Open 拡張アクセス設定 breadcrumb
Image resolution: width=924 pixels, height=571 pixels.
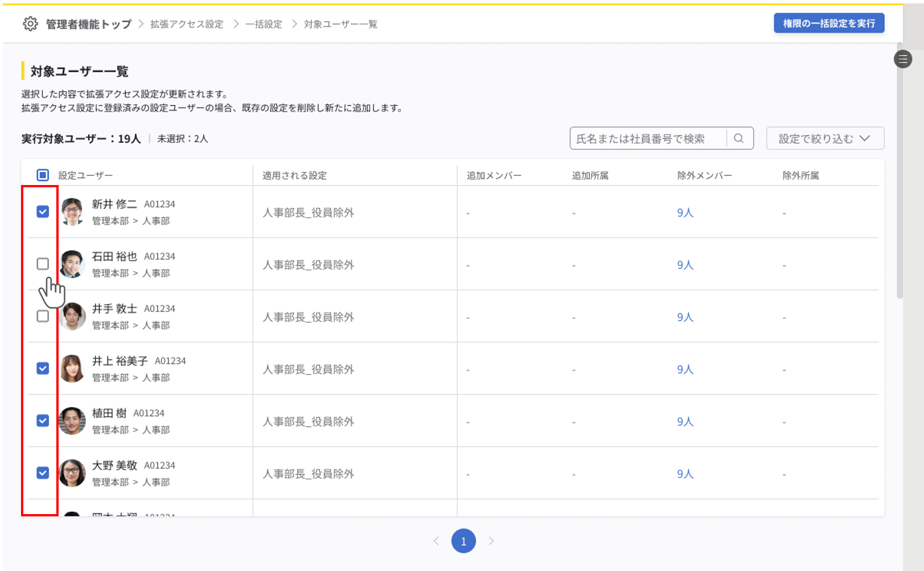pyautogui.click(x=187, y=24)
